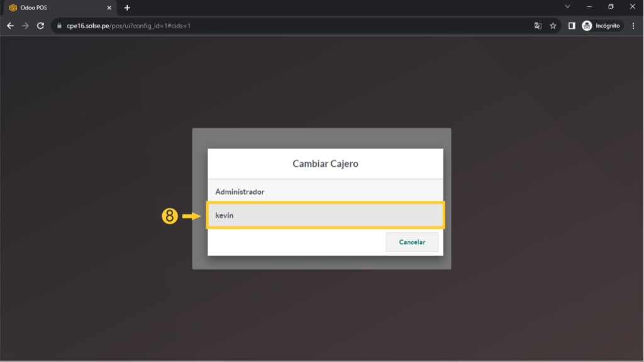Expand the tab search chevron
The image size is (644, 362).
pos(567,7)
